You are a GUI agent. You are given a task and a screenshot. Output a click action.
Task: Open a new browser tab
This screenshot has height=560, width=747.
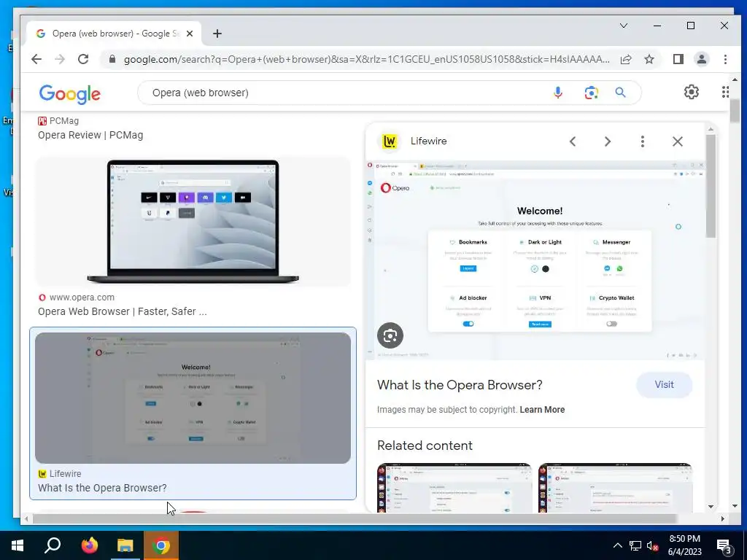[x=217, y=34]
